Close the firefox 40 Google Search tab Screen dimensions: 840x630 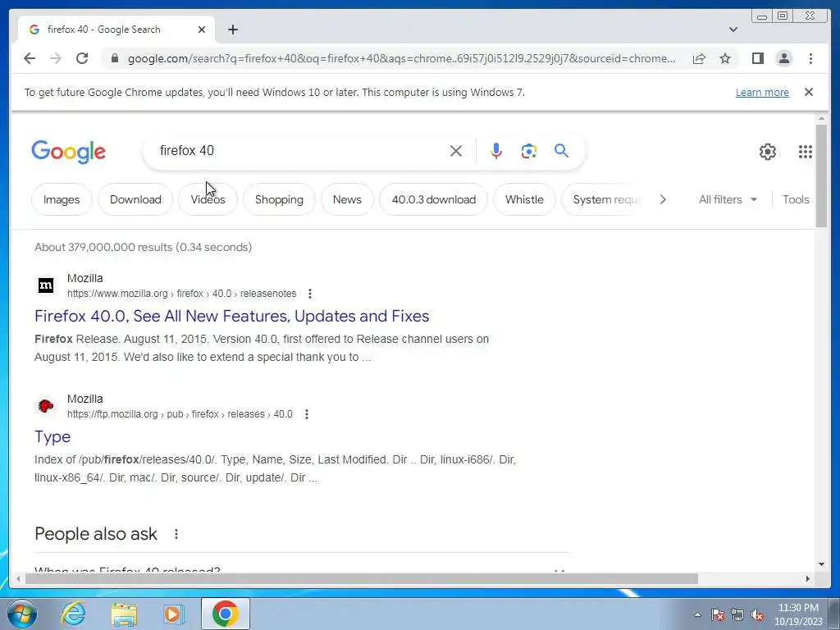tap(202, 30)
